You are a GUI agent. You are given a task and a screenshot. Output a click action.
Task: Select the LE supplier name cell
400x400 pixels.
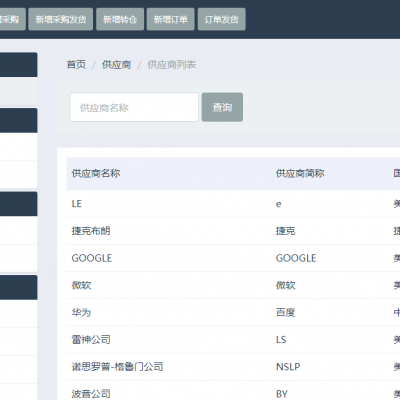pos(77,204)
